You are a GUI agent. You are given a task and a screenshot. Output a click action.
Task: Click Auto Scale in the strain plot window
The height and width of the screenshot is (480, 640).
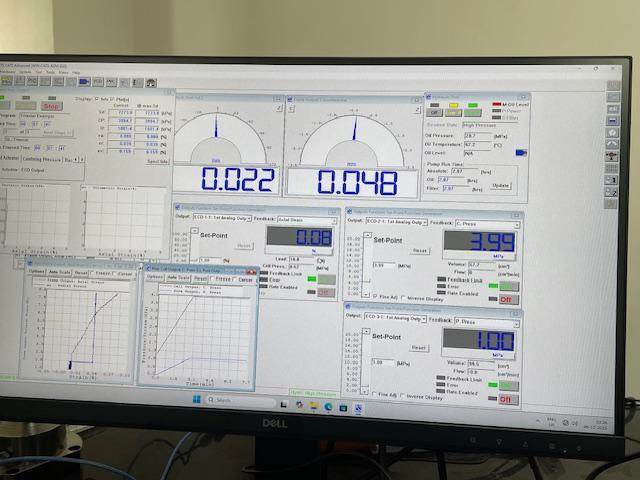[x=59, y=272]
